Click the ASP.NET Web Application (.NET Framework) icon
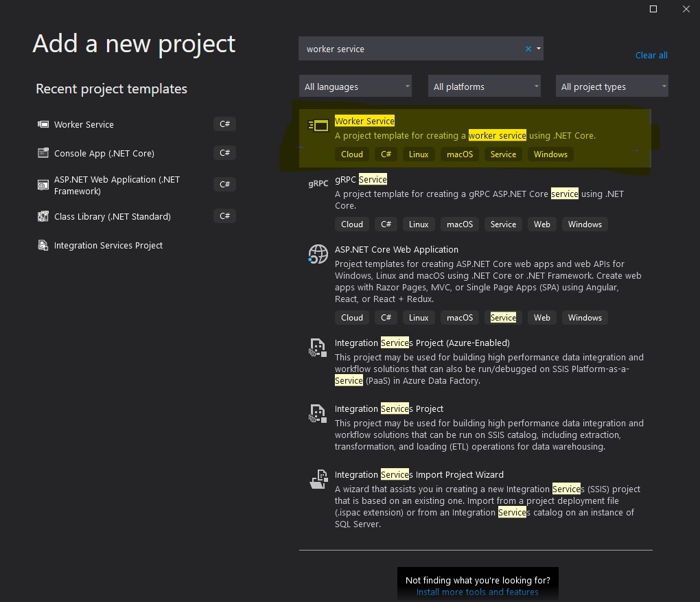700x602 pixels. 43,185
